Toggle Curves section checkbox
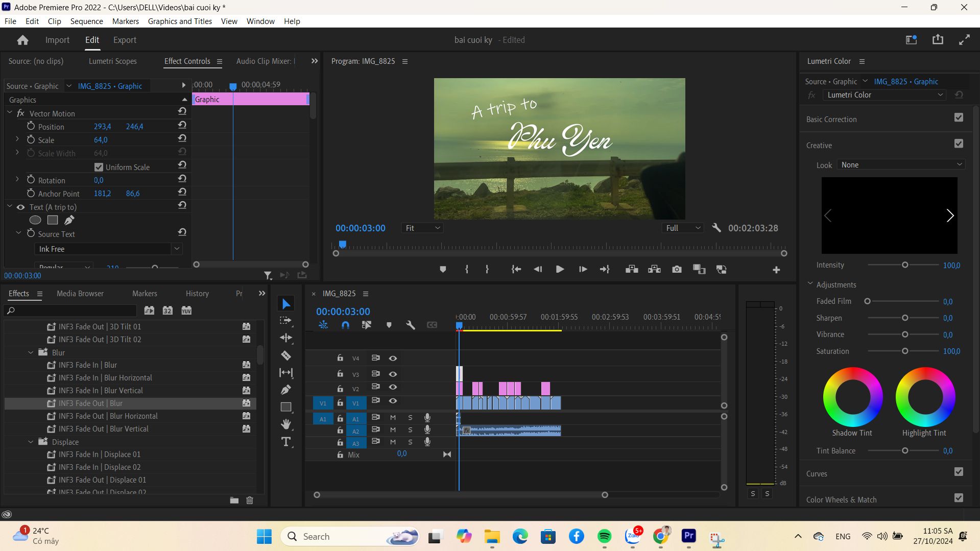Screen dimensions: 980x551 coord(959,472)
